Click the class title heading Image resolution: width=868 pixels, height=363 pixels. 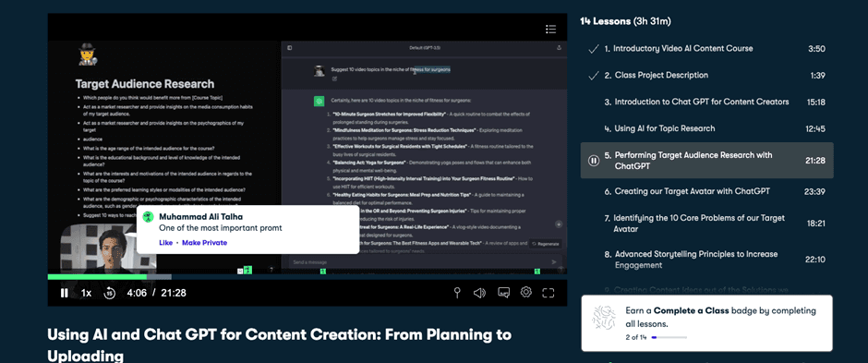[279, 345]
